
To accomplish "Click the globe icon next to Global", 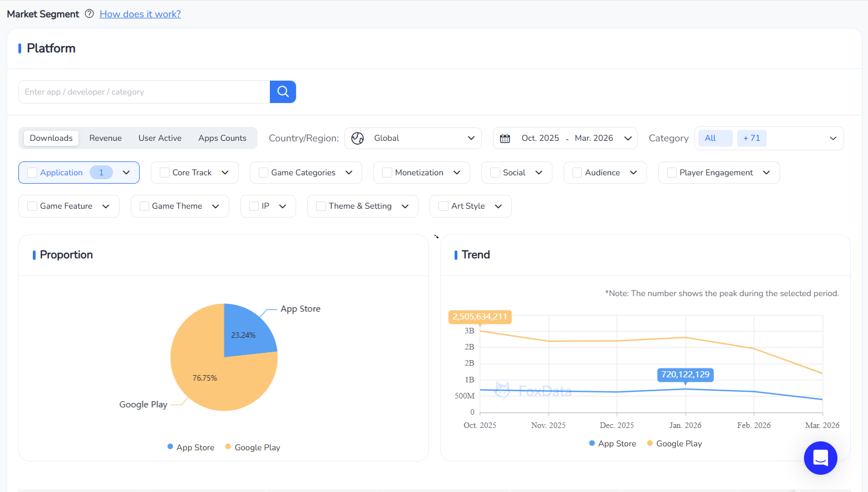I will (x=358, y=138).
